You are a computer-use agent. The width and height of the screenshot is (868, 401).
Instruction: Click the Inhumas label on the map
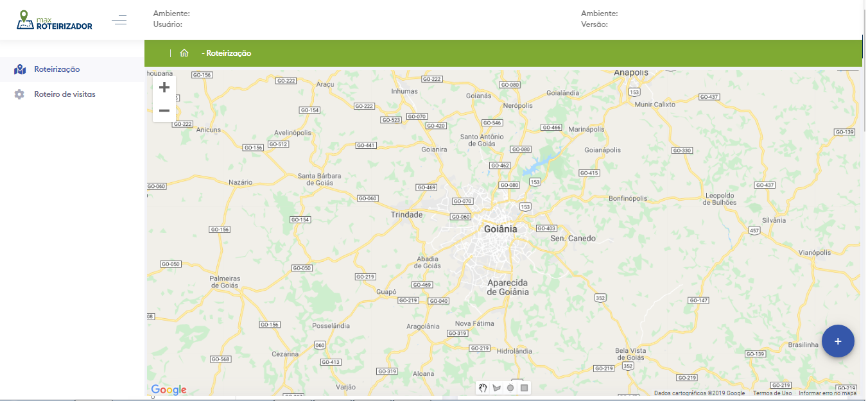tap(404, 91)
